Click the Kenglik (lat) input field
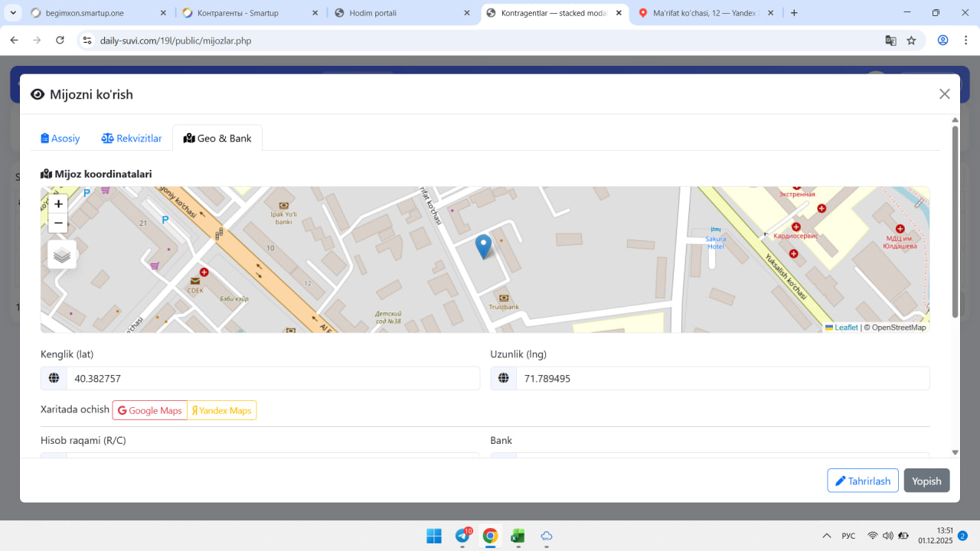The height and width of the screenshot is (551, 980). (273, 379)
